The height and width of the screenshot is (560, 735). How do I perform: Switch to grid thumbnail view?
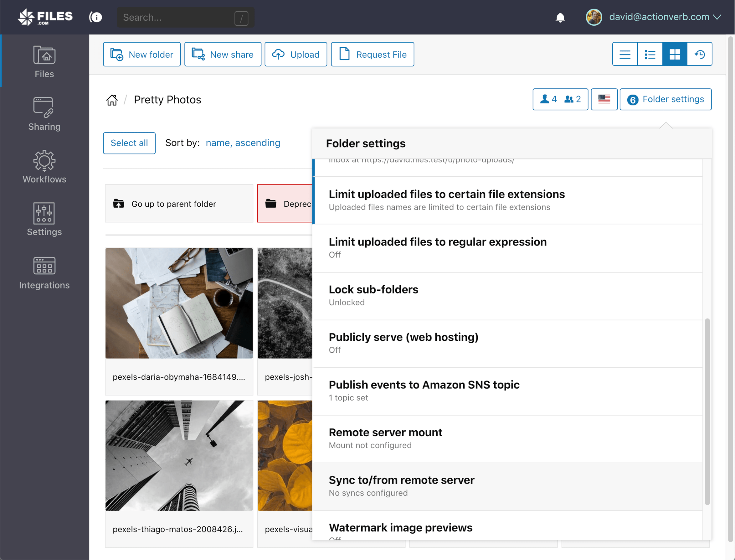675,54
